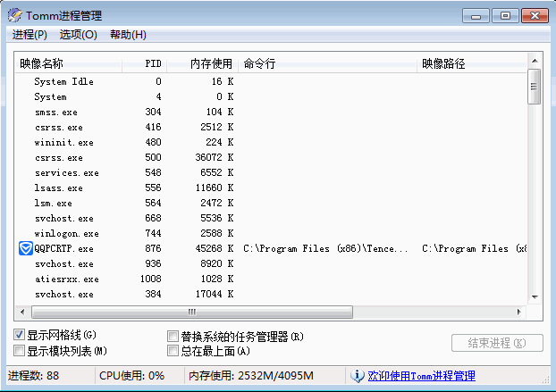Select csrss.exe with PID 500
The width and height of the screenshot is (556, 392).
[x=271, y=157]
